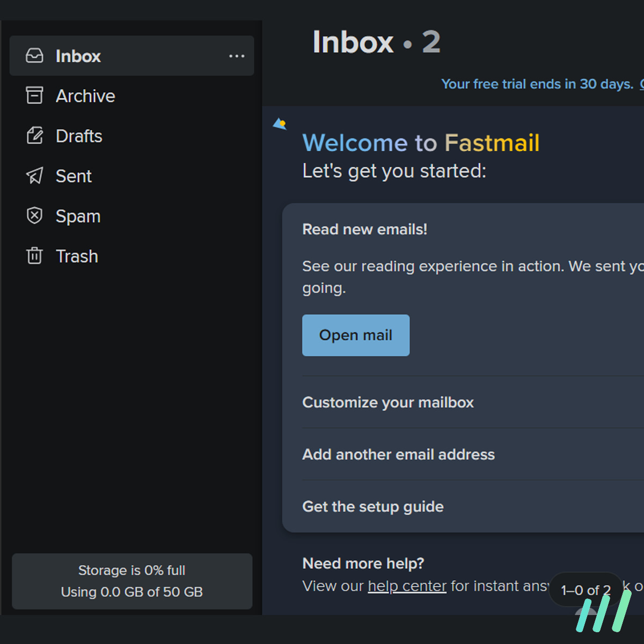The image size is (644, 644).
Task: Click the Let's get you started: text
Action: click(394, 171)
